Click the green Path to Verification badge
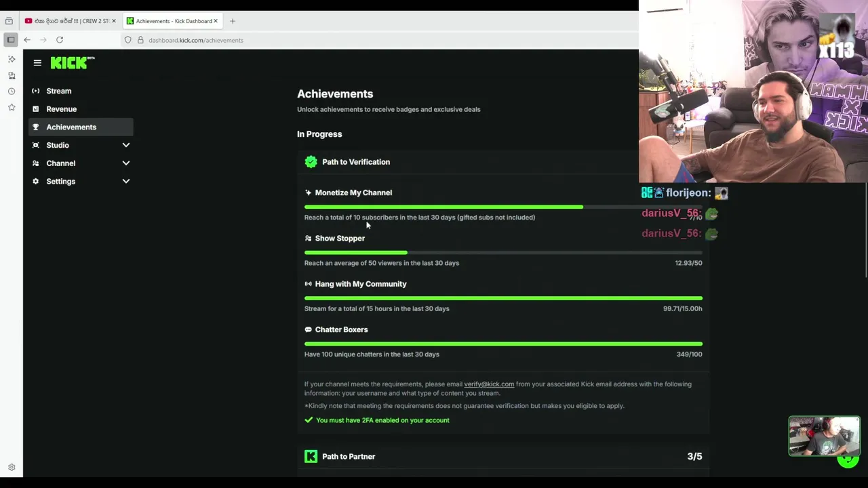 pos(311,162)
